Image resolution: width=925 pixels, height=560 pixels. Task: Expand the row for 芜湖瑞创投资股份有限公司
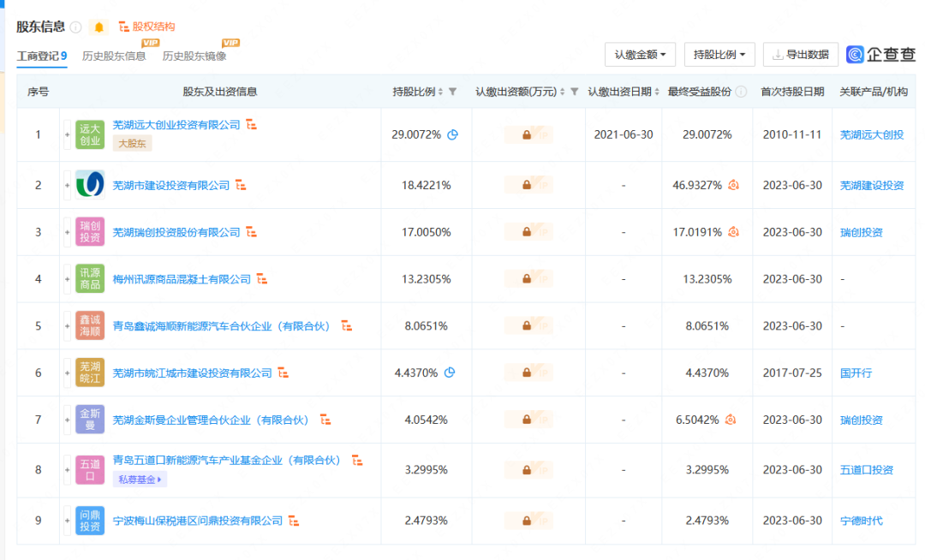(68, 232)
